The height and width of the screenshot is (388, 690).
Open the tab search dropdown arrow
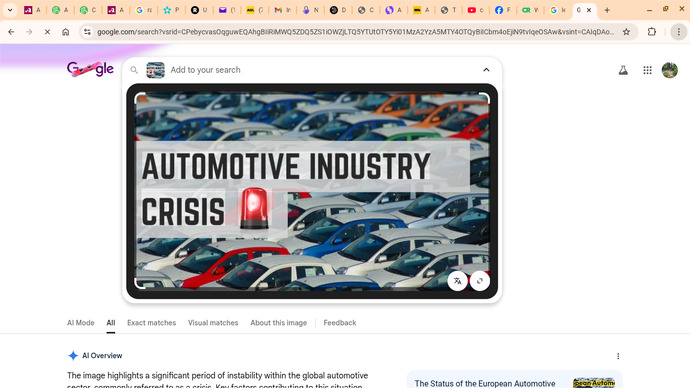tap(10, 10)
